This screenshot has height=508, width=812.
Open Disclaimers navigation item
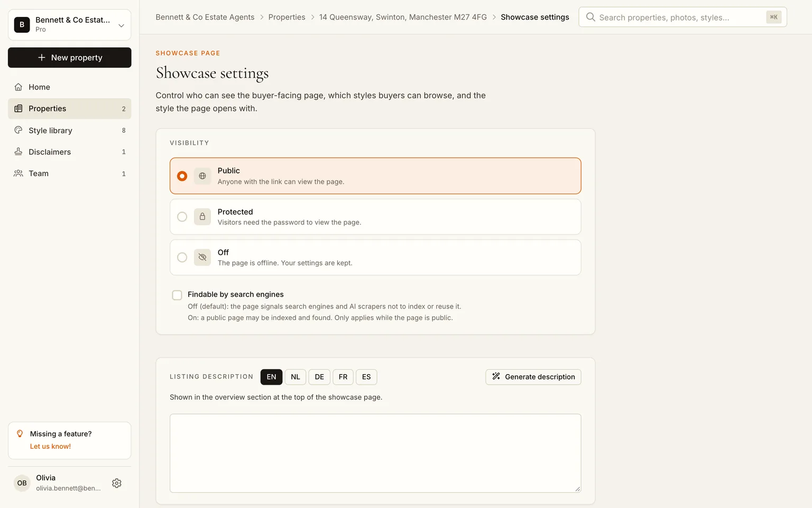70,152
